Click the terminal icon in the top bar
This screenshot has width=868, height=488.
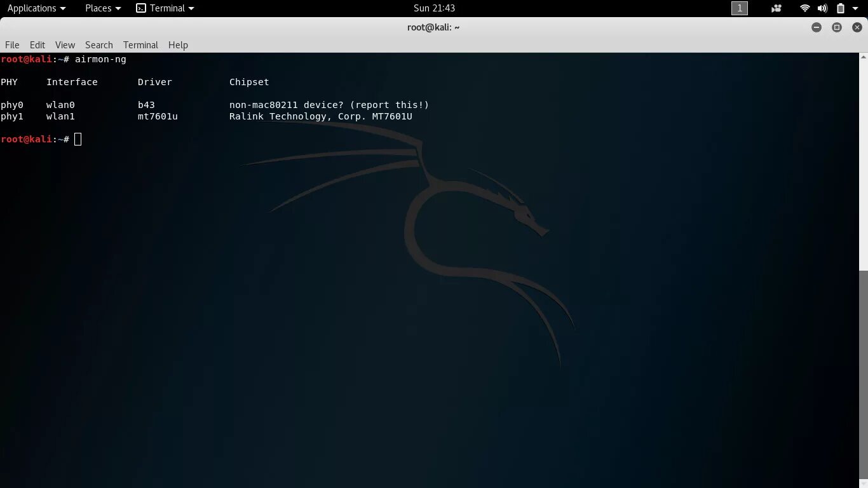pos(141,8)
